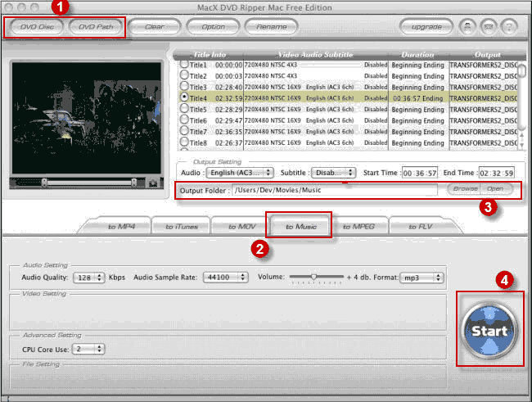Screen dimensions: 532x402
Task: Click the printer-shaped round toolbar icon
Action: 467,27
